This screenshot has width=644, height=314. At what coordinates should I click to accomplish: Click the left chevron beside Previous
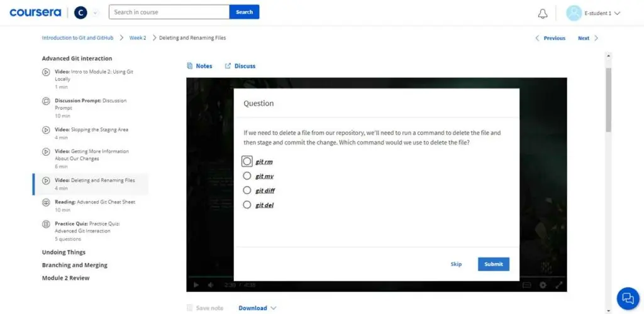[x=537, y=38]
